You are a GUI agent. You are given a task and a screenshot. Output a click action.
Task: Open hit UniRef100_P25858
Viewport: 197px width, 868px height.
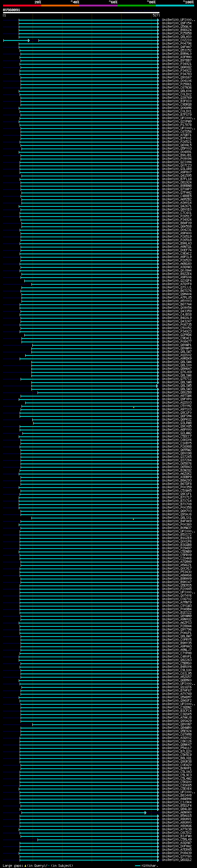[x=176, y=33]
